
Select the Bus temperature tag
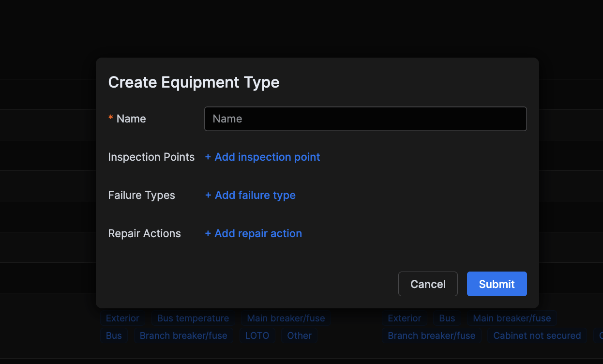193,318
